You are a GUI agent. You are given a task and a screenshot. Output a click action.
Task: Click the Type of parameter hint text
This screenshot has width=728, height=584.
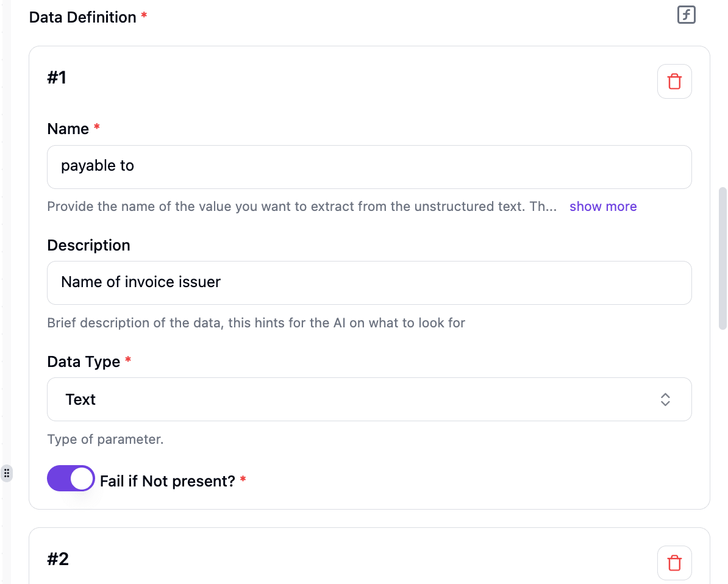point(105,439)
